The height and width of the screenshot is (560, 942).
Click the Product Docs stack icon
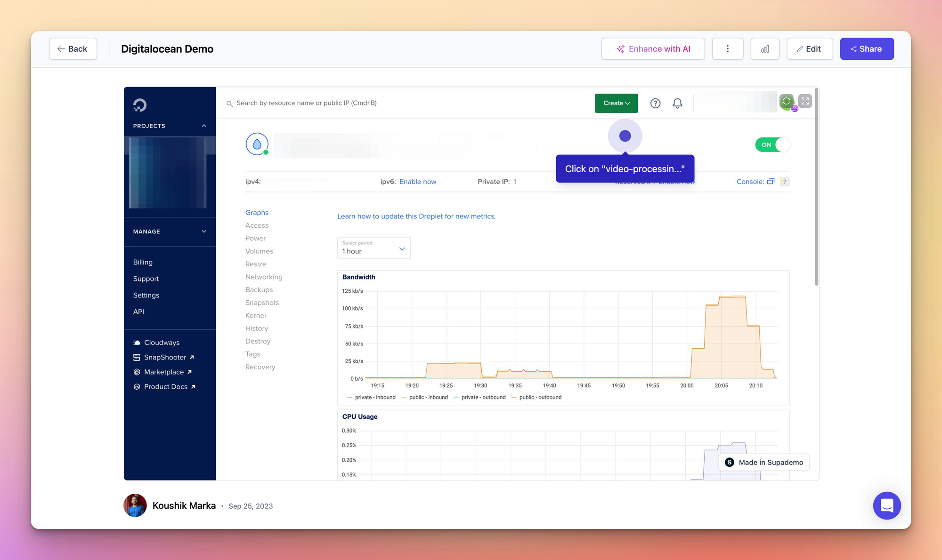coord(137,386)
